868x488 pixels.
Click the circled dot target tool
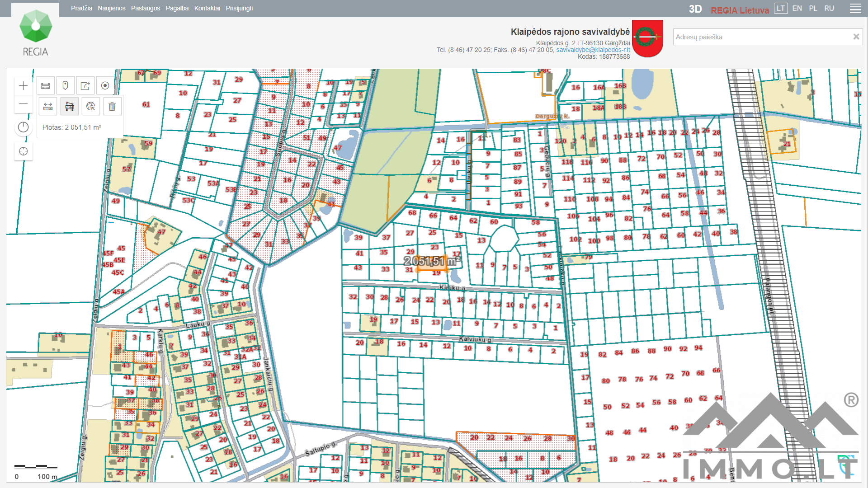click(x=105, y=86)
